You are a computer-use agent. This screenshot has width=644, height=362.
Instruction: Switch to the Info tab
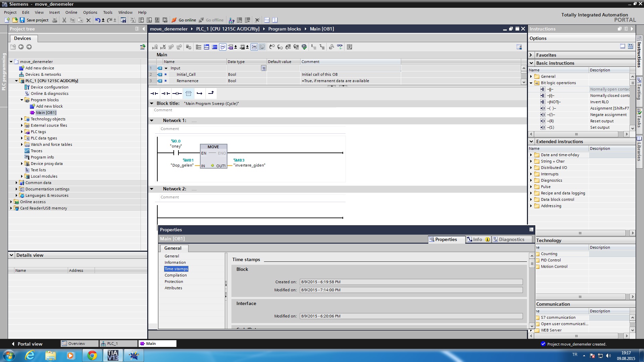tap(479, 239)
